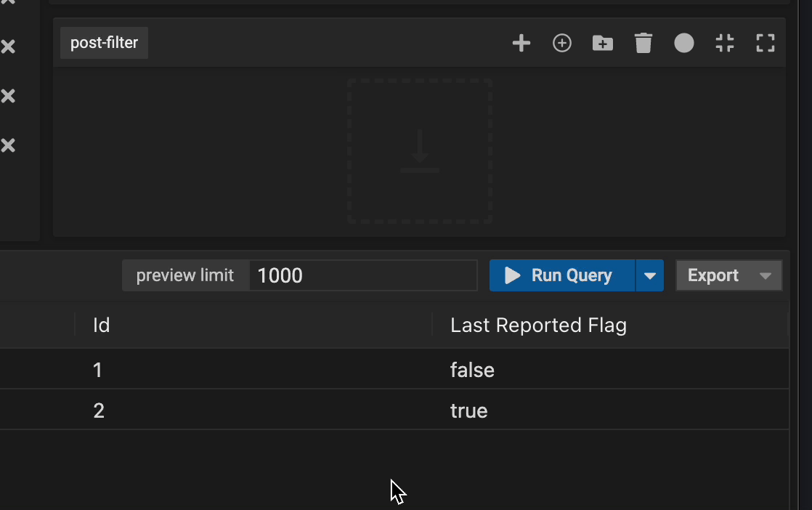The height and width of the screenshot is (510, 812).
Task: Remove the middle item with X icon
Action: pos(8,96)
